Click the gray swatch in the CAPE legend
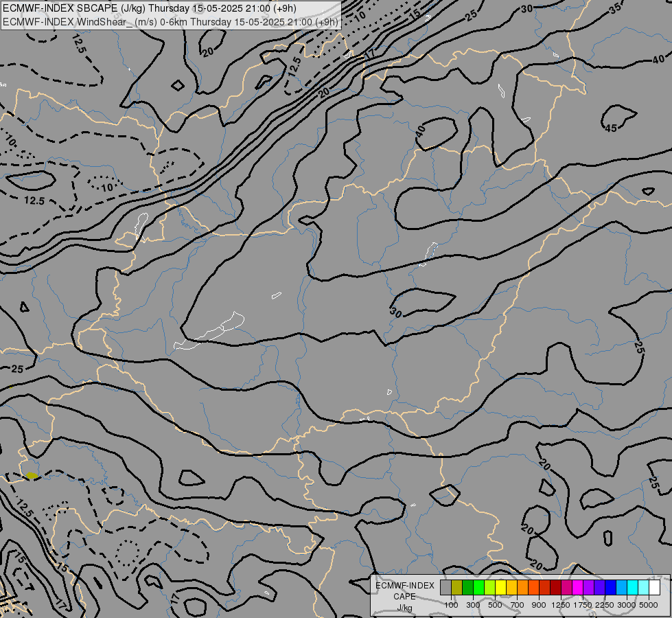The image size is (672, 618). pyautogui.click(x=445, y=587)
